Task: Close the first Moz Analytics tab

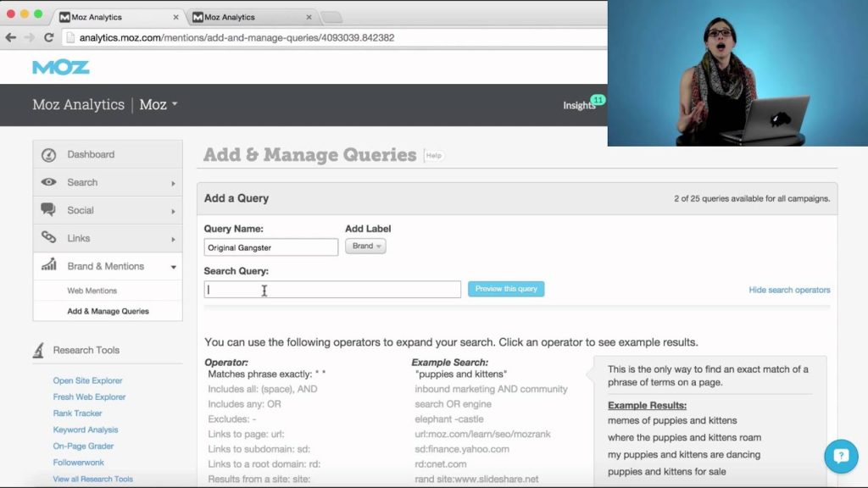Action: click(175, 17)
